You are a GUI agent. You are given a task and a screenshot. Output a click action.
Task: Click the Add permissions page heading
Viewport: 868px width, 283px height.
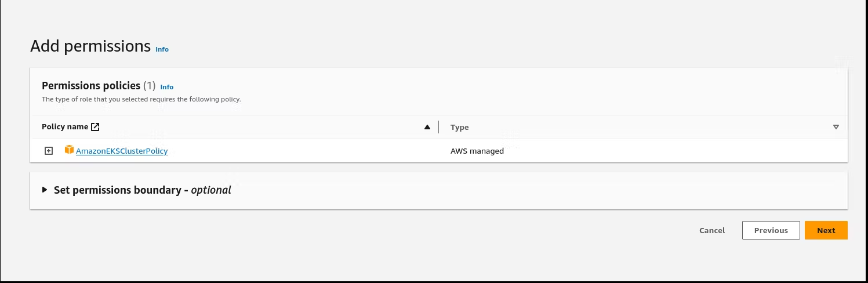[90, 46]
